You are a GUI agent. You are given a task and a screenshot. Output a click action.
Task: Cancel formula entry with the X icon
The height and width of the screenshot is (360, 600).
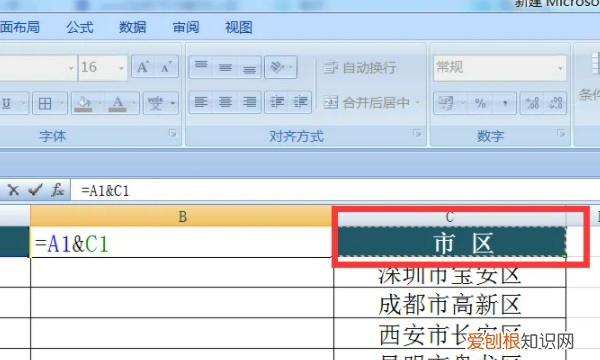pyautogui.click(x=13, y=190)
